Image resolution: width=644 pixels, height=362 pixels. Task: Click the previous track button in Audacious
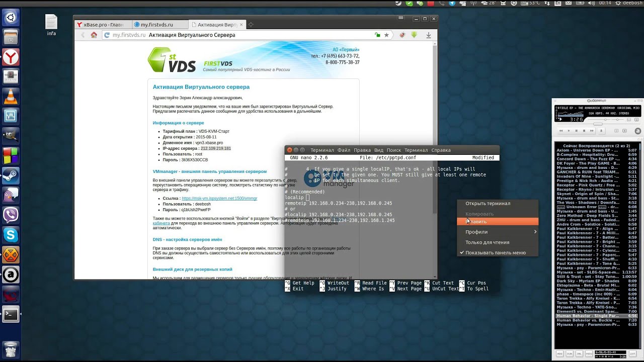coord(561,131)
